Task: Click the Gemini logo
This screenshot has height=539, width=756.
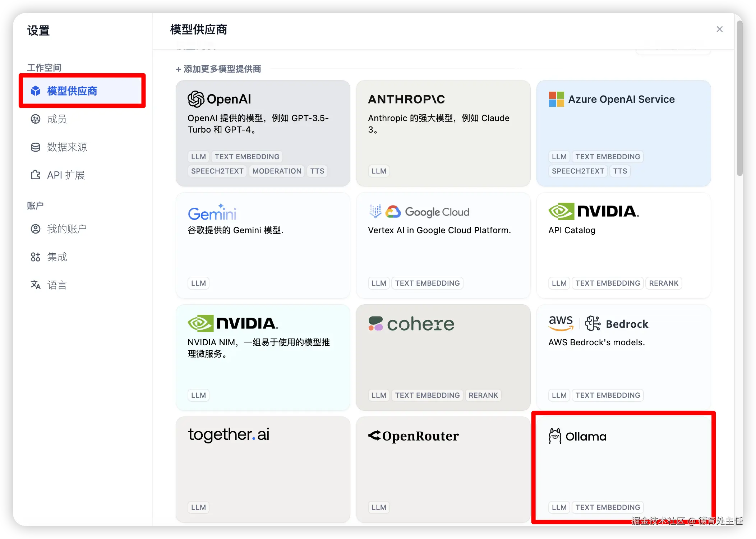Action: coord(212,212)
